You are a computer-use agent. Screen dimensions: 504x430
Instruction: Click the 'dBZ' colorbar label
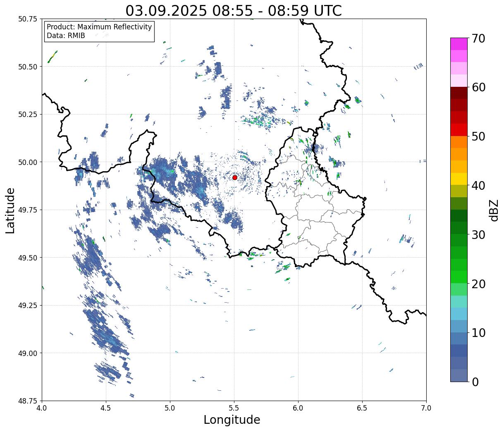click(x=494, y=210)
